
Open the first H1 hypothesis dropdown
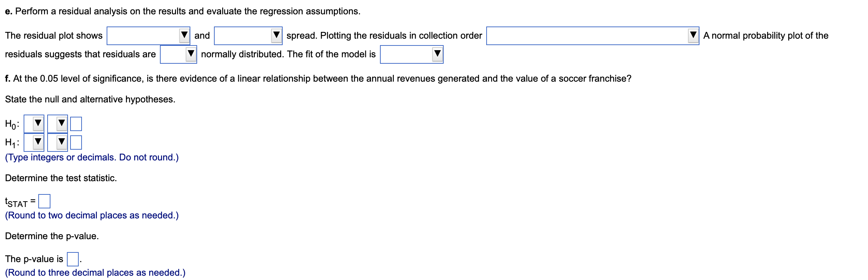[x=34, y=142]
